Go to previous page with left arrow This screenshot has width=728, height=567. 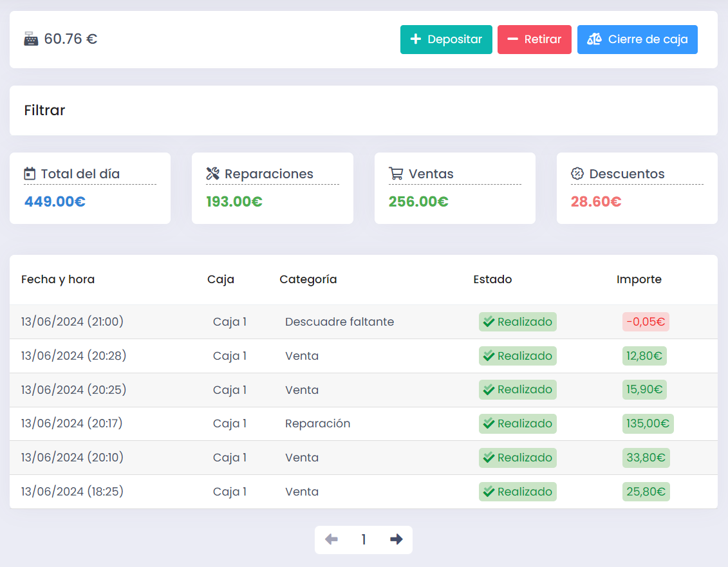point(331,539)
